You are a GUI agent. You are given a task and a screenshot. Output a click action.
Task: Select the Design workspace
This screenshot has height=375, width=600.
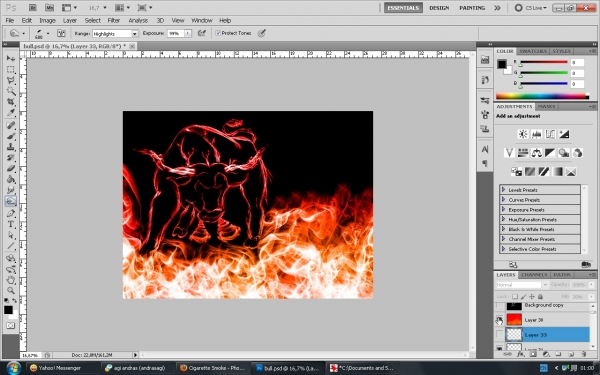coord(439,8)
